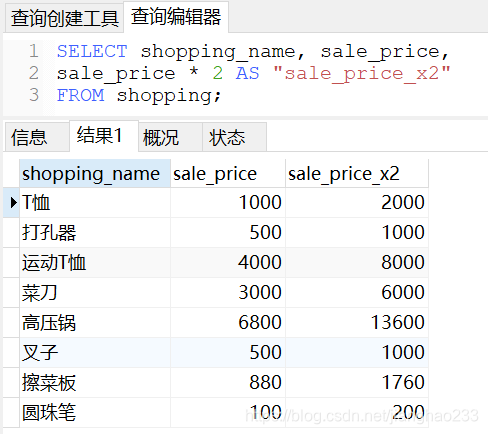The width and height of the screenshot is (488, 434).
Task: Click the sale_price_x2 value 1760
Action: tap(357, 382)
